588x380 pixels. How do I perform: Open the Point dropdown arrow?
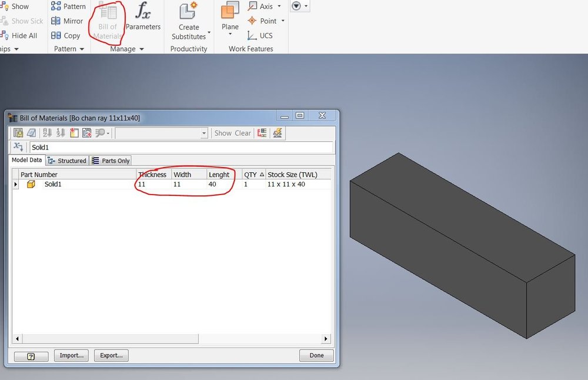[283, 21]
